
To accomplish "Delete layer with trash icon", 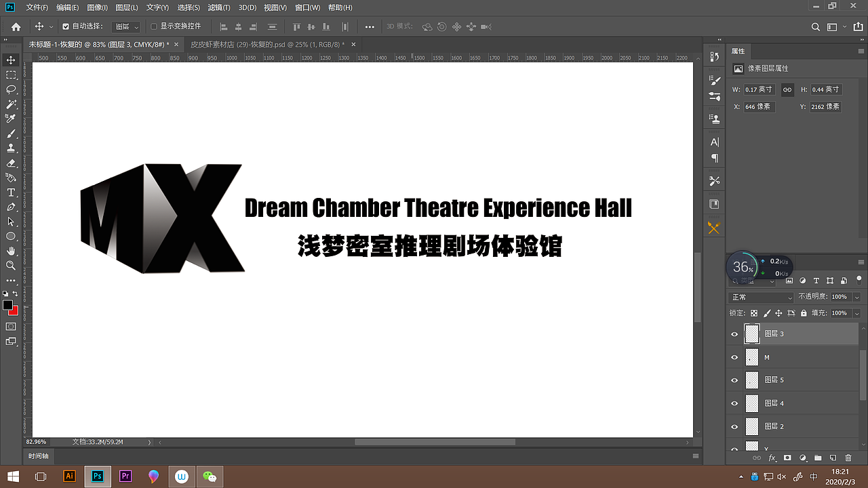I will point(848,458).
